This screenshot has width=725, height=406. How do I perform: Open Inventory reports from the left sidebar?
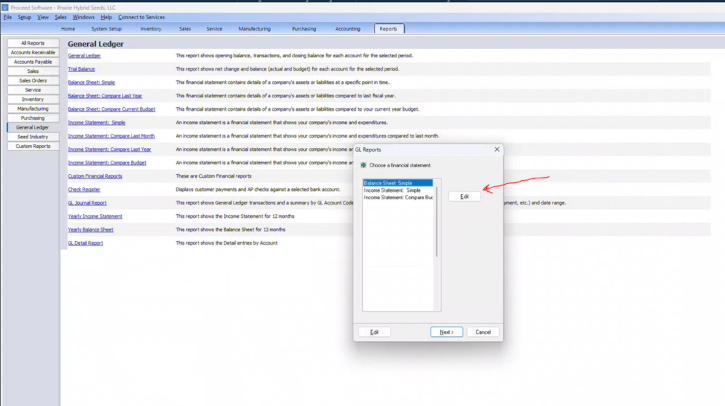point(33,99)
